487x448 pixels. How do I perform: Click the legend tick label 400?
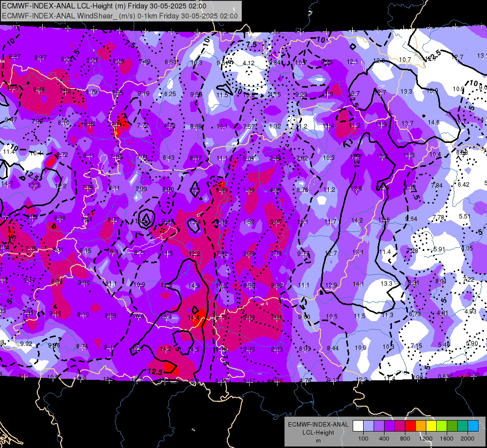click(x=384, y=439)
